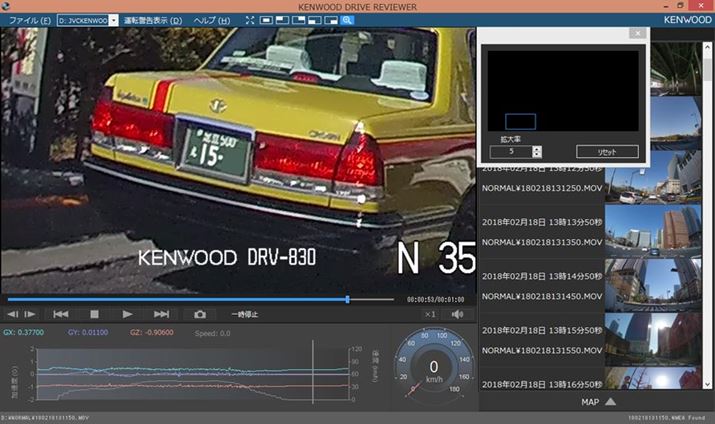Screen dimensions: 715x424
Task: Click the video playback progress bar
Action: [200, 298]
